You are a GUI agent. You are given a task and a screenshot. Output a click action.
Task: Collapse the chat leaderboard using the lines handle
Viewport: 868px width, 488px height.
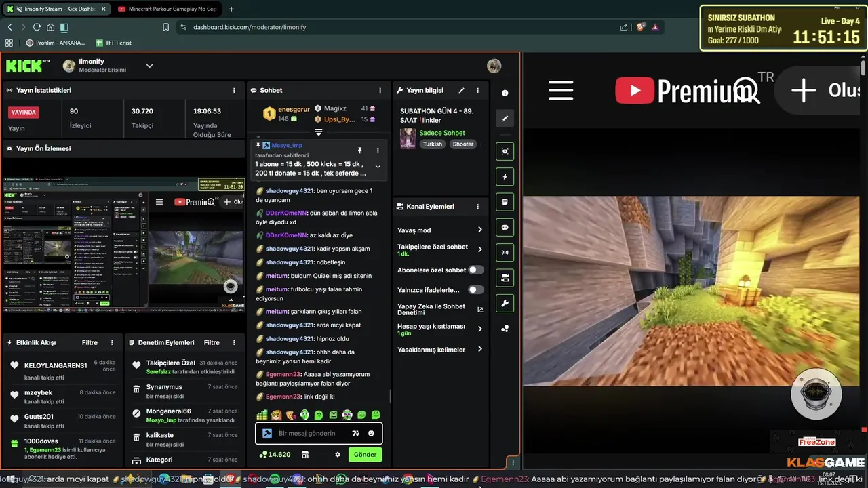coord(318,132)
